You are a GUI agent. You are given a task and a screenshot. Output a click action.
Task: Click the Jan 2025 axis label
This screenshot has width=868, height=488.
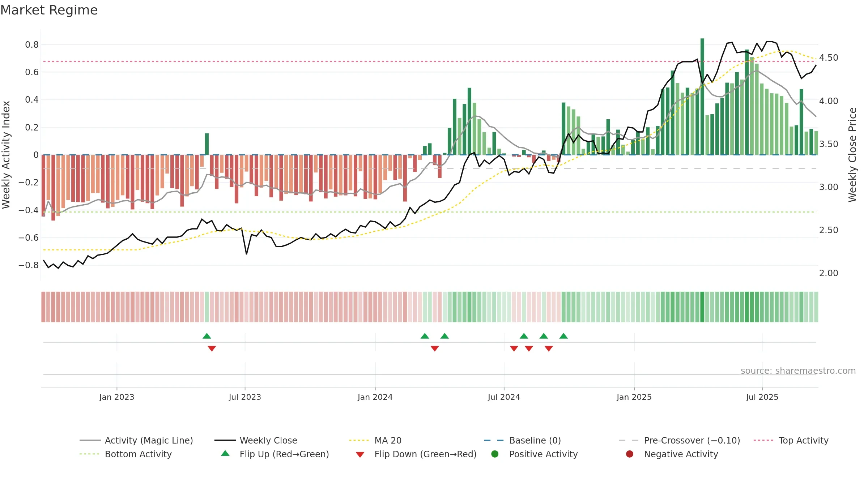coord(634,397)
